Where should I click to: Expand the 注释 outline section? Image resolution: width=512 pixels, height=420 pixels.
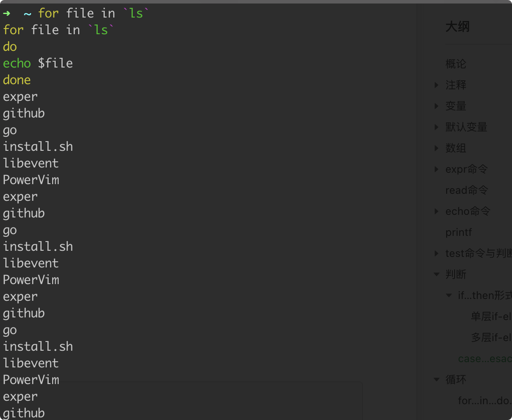coord(437,85)
